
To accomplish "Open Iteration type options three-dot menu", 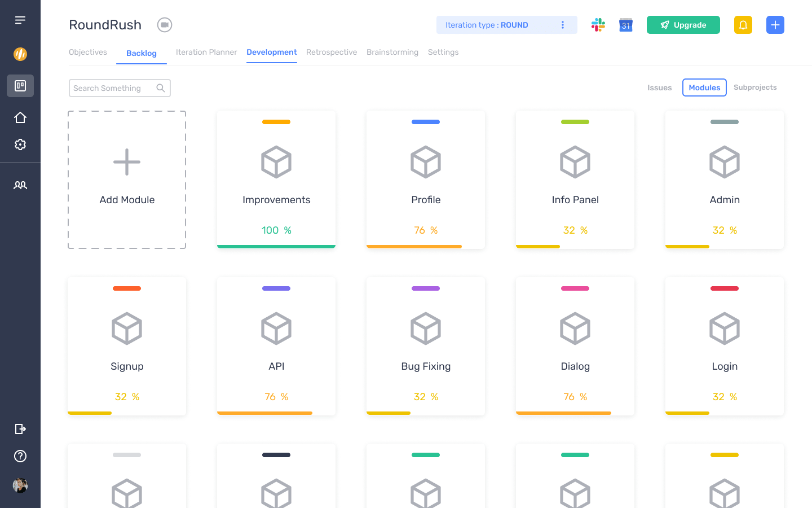I will [x=563, y=25].
